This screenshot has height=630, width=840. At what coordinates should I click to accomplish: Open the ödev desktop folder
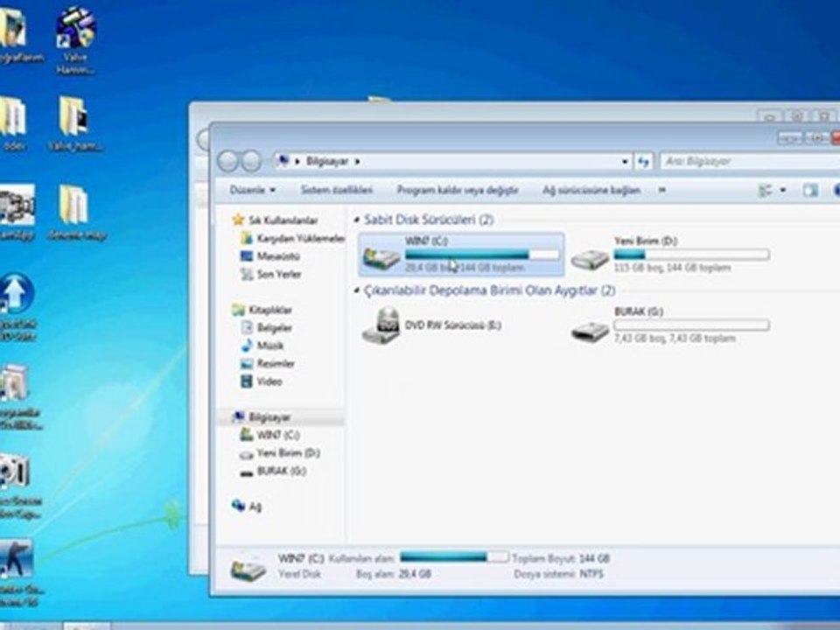click(x=13, y=123)
